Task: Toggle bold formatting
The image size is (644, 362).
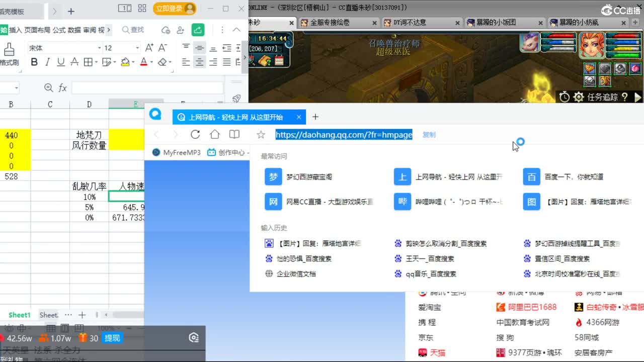Action: (34, 62)
